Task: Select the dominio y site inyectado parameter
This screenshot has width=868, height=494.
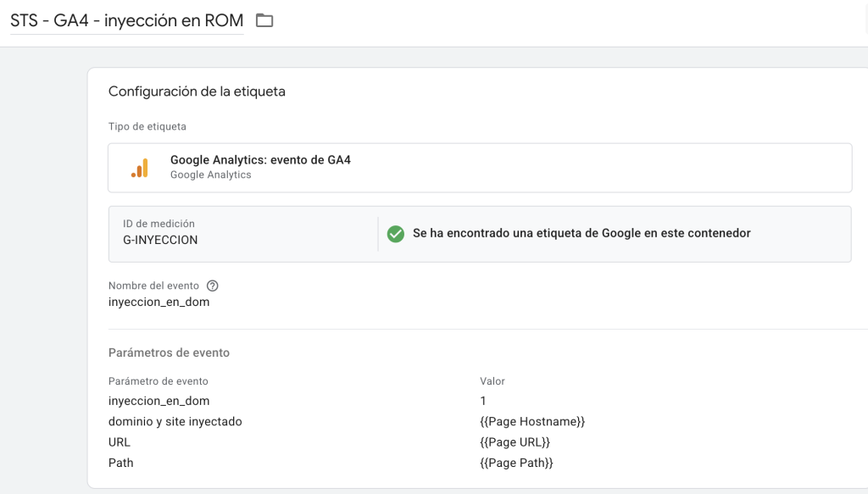Action: (175, 421)
